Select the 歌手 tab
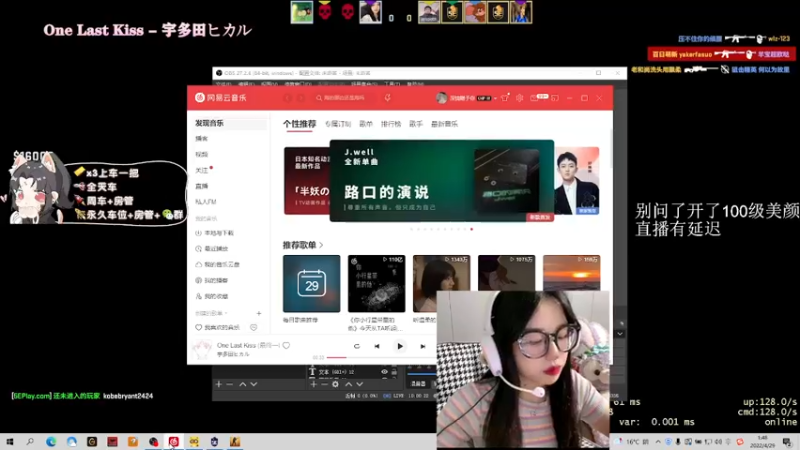The width and height of the screenshot is (800, 450). (x=416, y=124)
